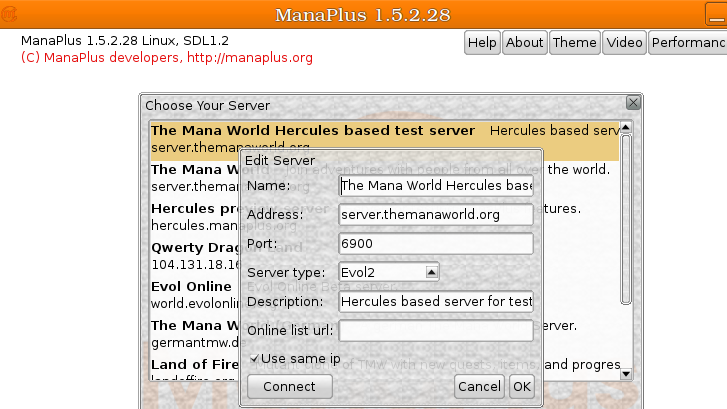Click the server list scroll up arrow

point(626,127)
